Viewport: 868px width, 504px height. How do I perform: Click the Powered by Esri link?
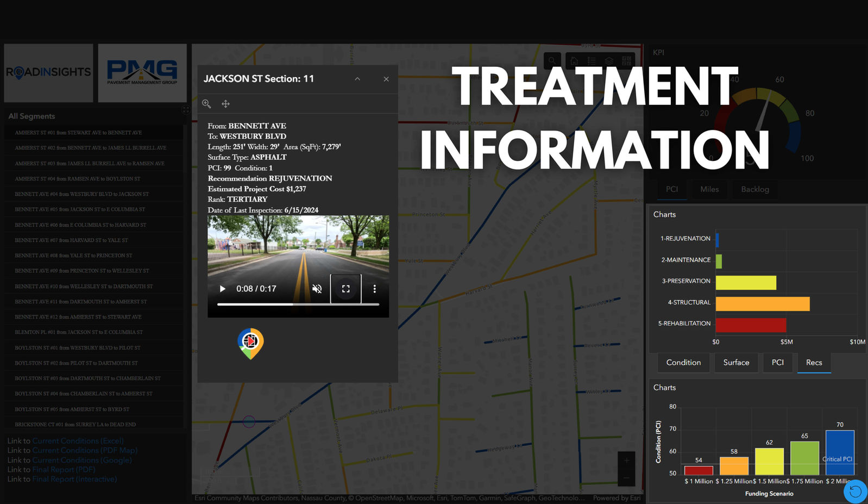point(617,497)
